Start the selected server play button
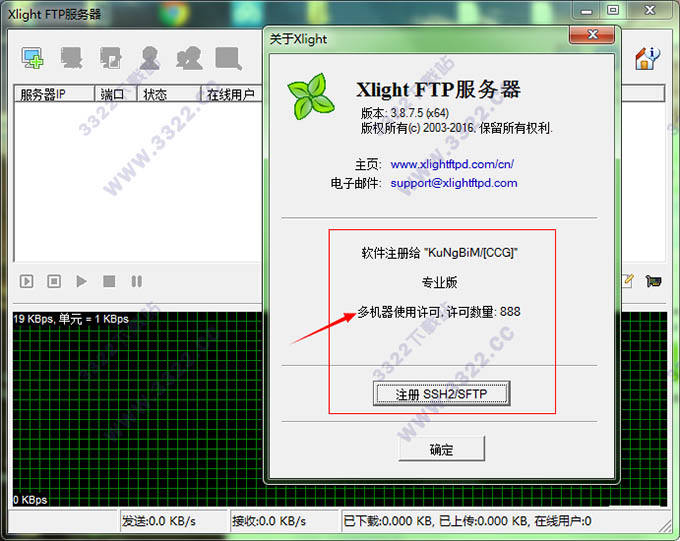The image size is (680, 541). pyautogui.click(x=81, y=281)
